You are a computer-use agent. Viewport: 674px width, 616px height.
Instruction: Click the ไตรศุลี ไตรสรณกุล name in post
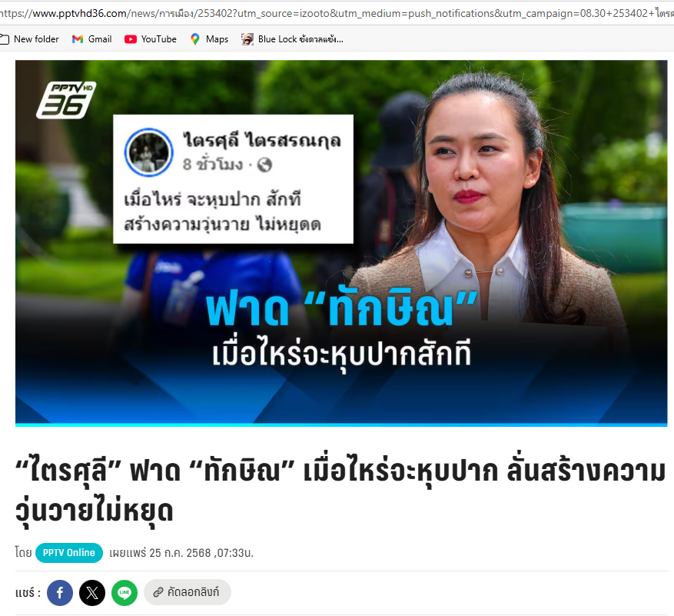click(262, 140)
